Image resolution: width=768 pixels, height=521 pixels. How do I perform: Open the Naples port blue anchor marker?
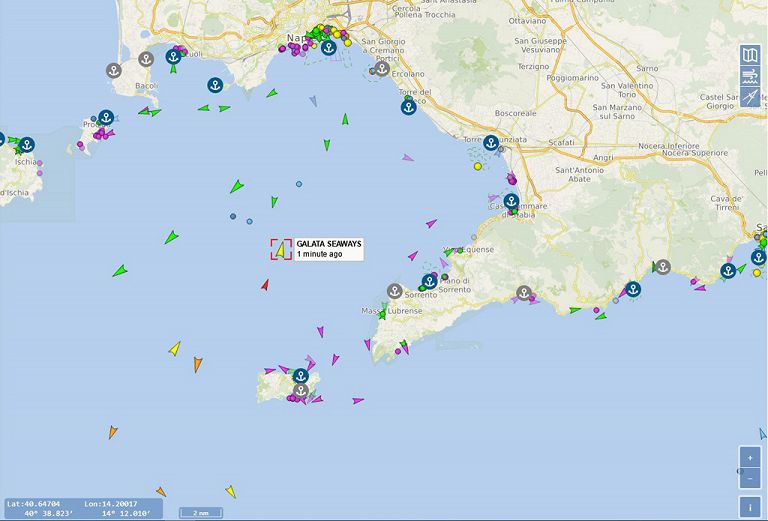(329, 47)
